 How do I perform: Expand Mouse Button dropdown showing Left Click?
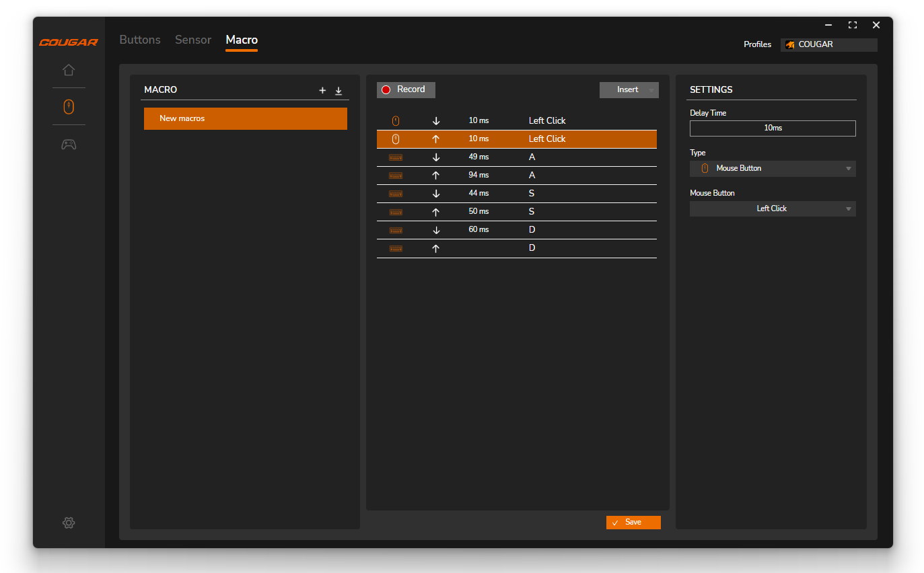773,209
